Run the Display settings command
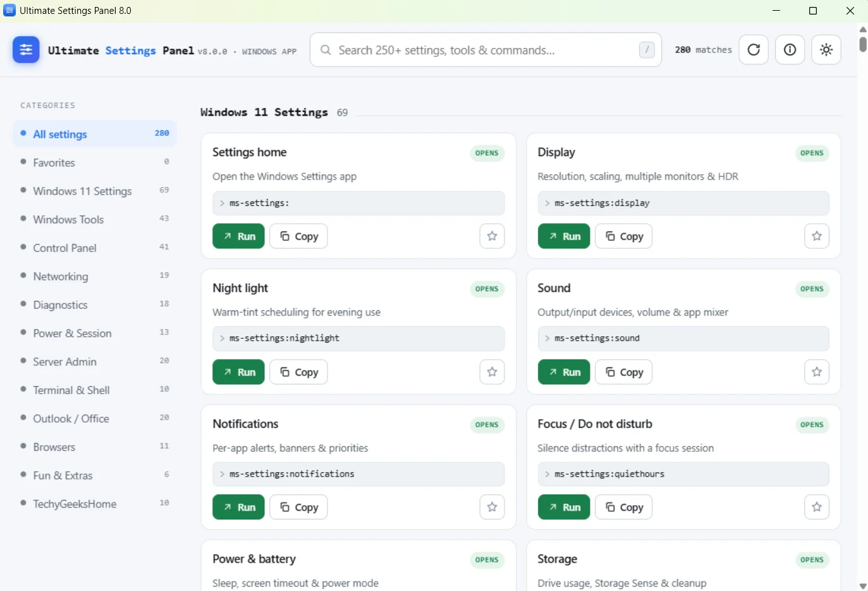The width and height of the screenshot is (868, 591). pos(564,236)
